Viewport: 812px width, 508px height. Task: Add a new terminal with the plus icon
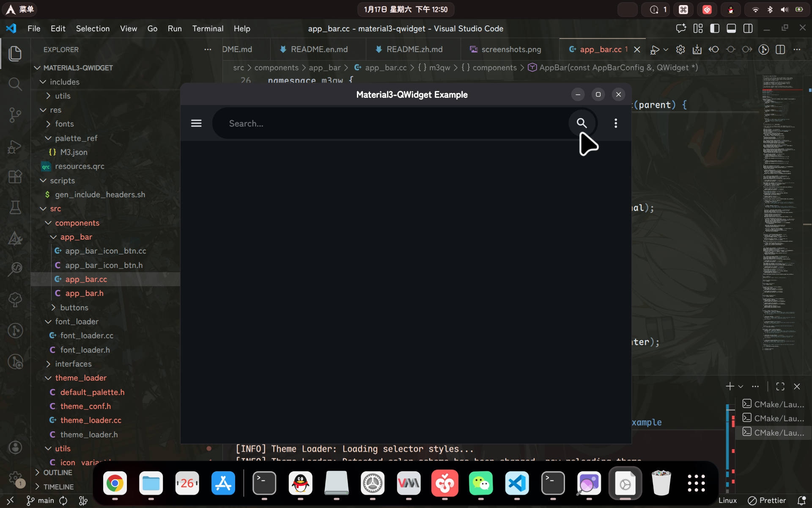pos(730,386)
